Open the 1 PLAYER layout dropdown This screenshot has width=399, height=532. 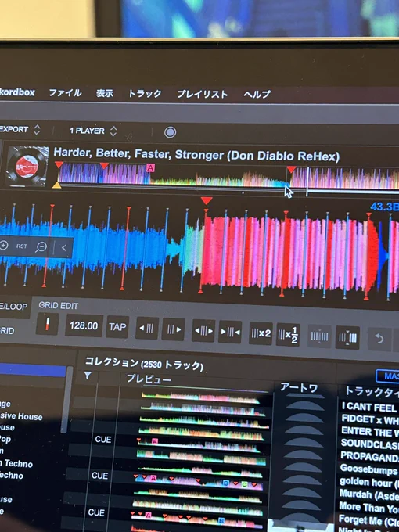(93, 131)
